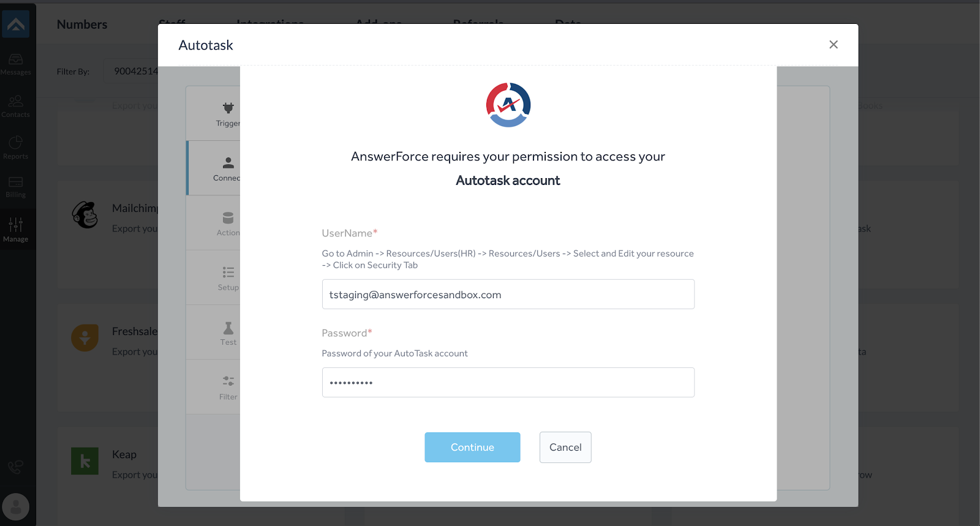The width and height of the screenshot is (980, 526).
Task: Open the user profile avatar
Action: [16, 507]
